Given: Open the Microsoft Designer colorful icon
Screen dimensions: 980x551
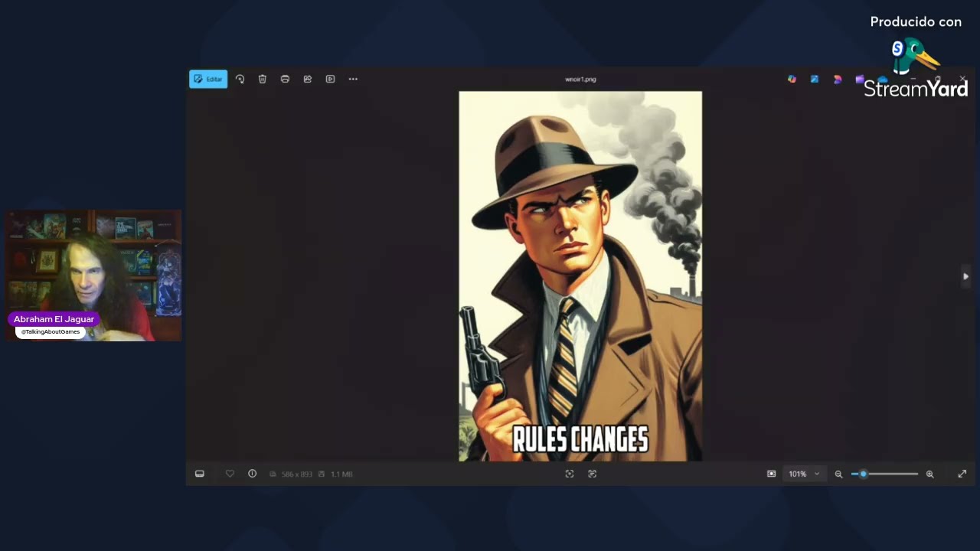Looking at the screenshot, I should click(792, 79).
